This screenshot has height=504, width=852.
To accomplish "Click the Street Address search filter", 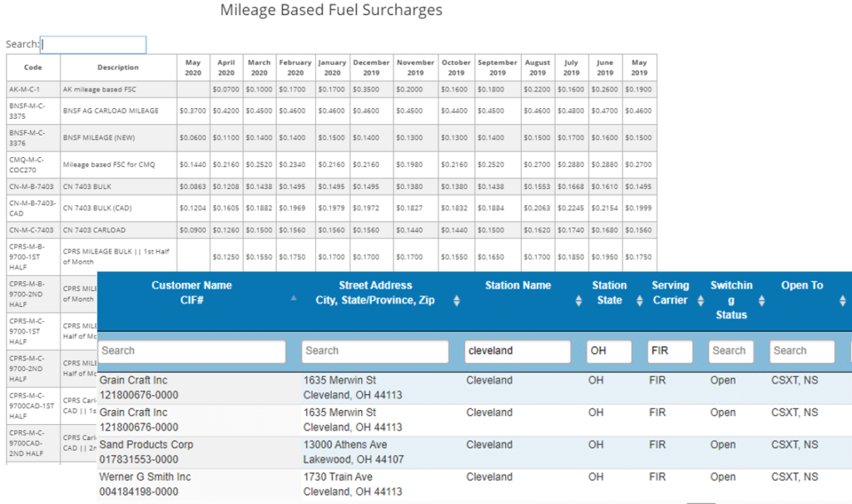I will point(374,351).
